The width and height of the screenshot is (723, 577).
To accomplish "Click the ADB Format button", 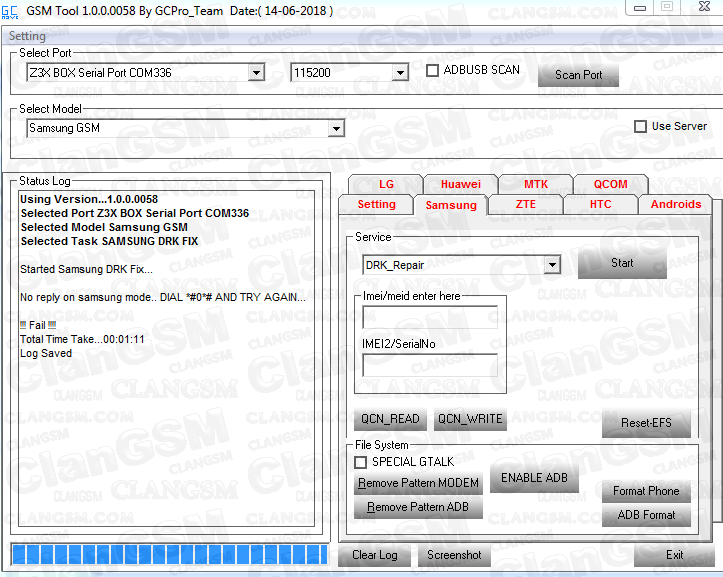I will pos(646,515).
